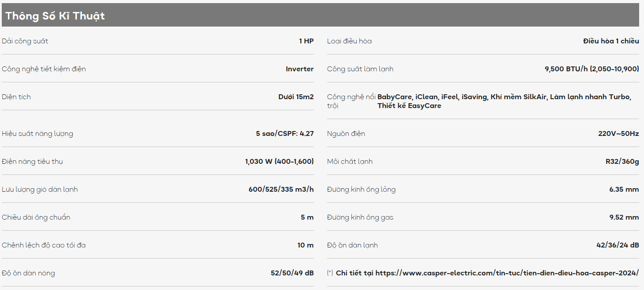
Task: Click the "9.52 mm" gas pipe value
Action: click(x=624, y=217)
